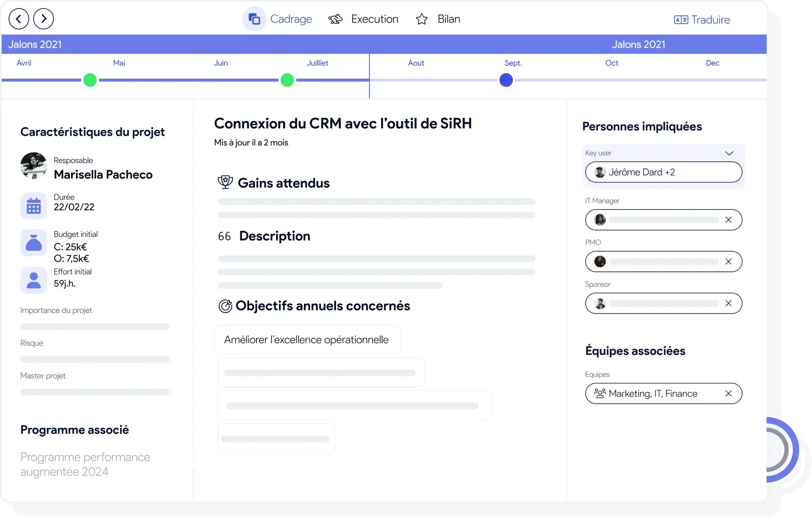Click the Sponsor avatar
The width and height of the screenshot is (812, 516).
tap(600, 303)
